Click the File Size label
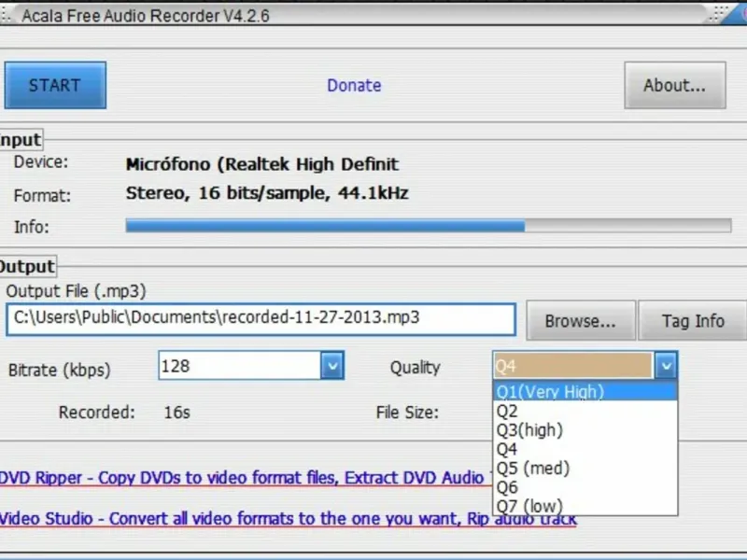The image size is (747, 560). tap(407, 413)
